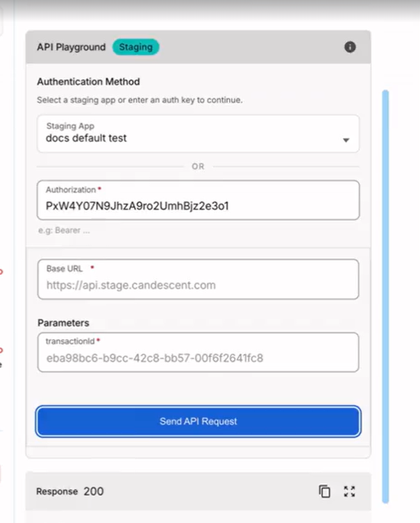Click the Parameters section heading
The height and width of the screenshot is (523, 420).
coord(63,323)
